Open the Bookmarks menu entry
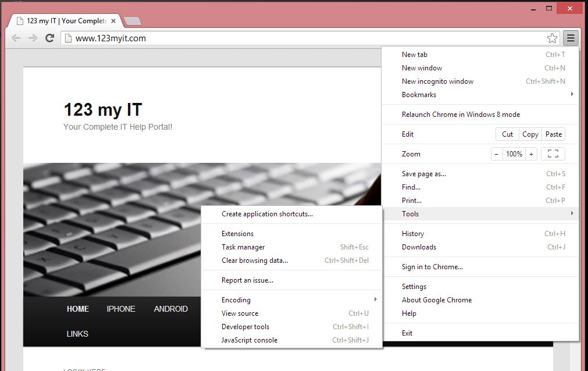The image size is (588, 371). [x=480, y=95]
